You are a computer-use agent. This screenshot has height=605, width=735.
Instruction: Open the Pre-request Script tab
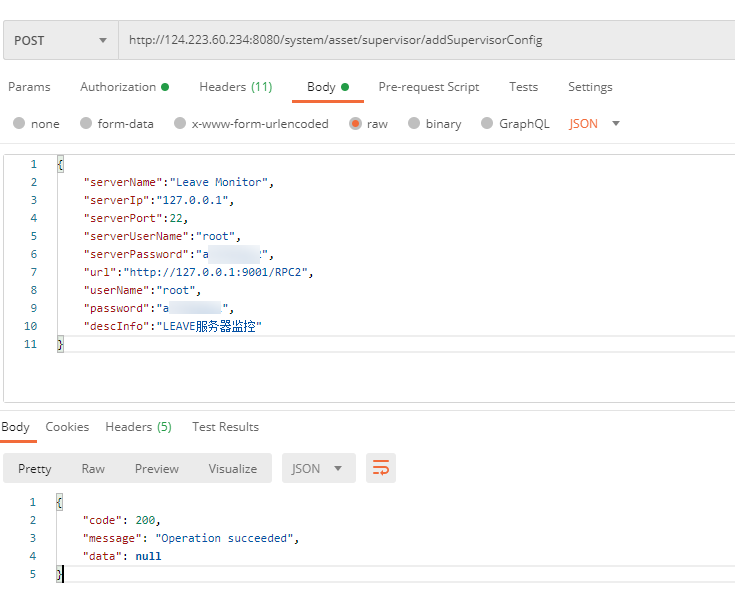(x=428, y=87)
